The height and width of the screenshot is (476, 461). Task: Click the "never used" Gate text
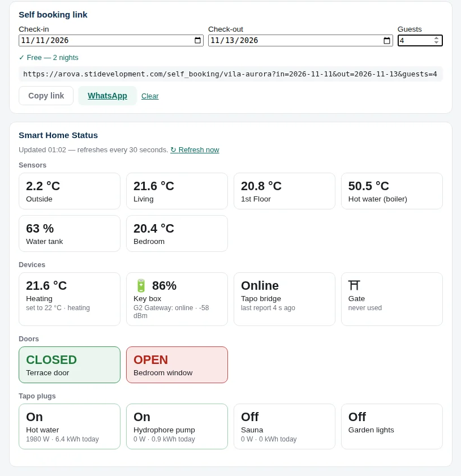tap(365, 308)
